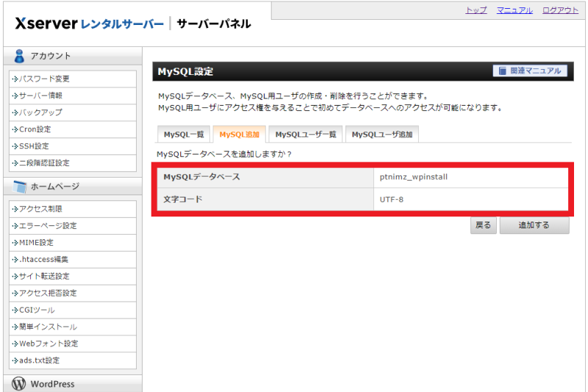This screenshot has width=588, height=392.
Task: Open ads.txt設定 menu item
Action: pos(73,360)
